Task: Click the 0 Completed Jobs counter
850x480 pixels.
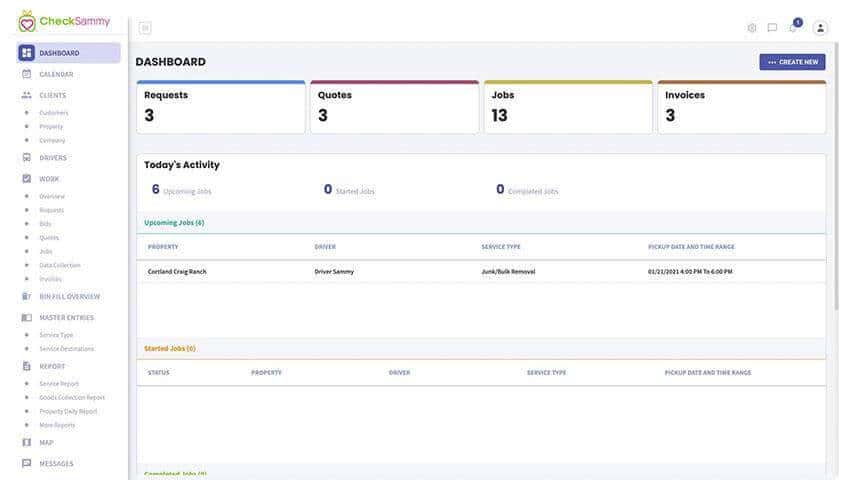Action: point(527,190)
